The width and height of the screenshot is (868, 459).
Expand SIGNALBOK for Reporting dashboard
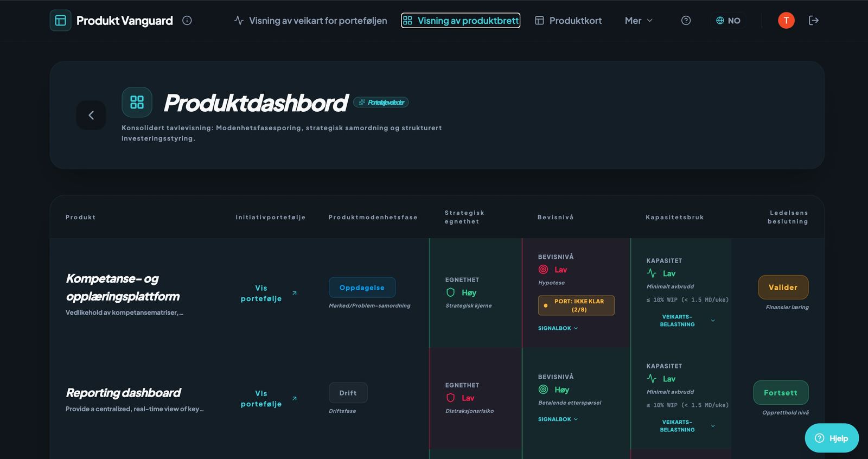(x=558, y=419)
